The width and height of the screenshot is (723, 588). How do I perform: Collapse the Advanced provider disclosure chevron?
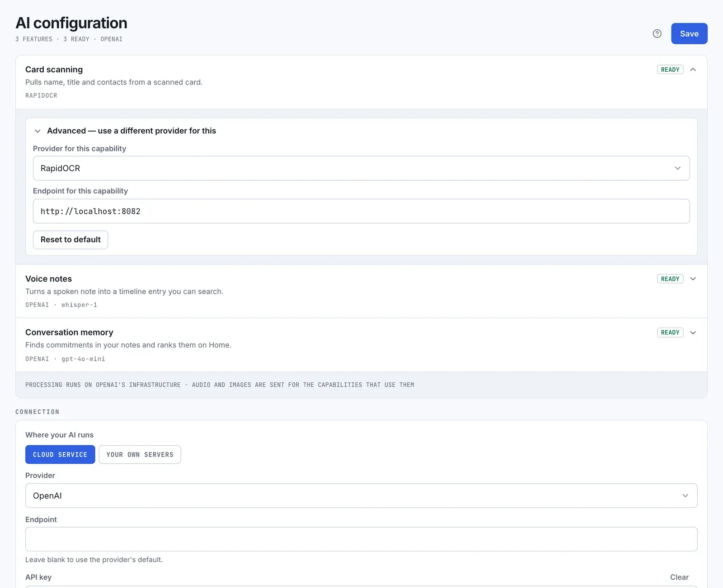38,131
